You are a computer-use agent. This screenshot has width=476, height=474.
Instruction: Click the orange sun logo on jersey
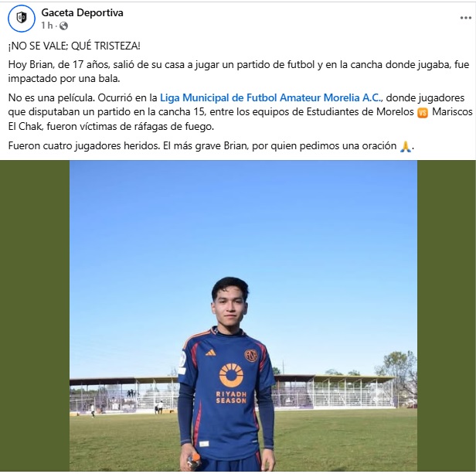231,375
